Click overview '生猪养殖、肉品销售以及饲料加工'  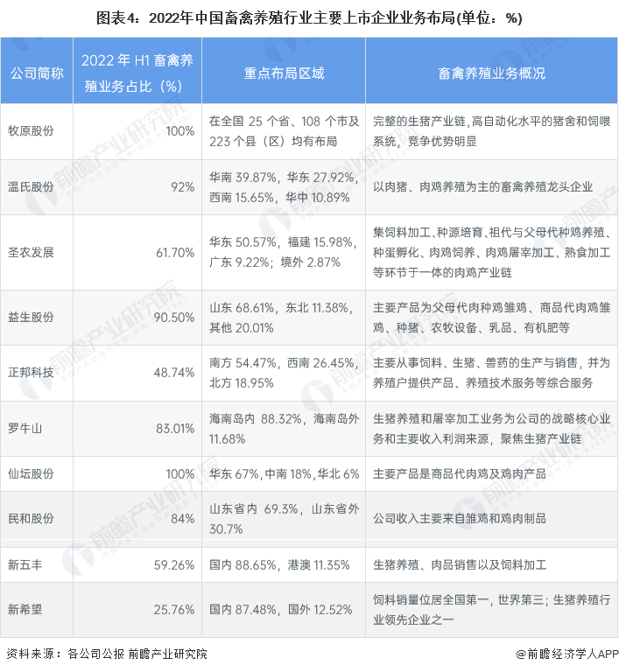click(x=460, y=565)
